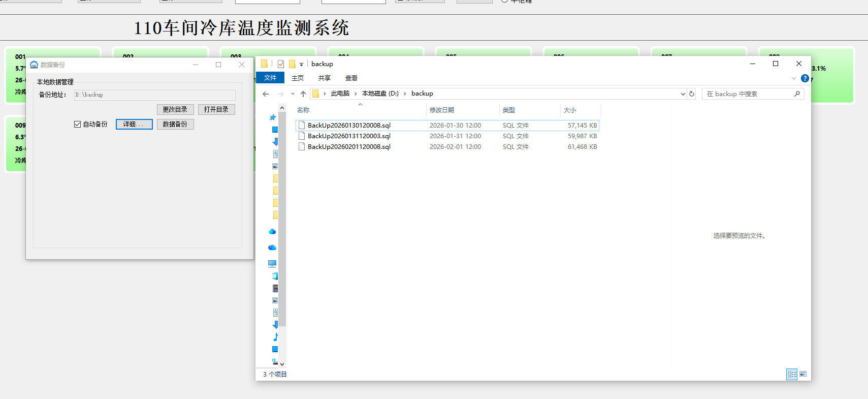Select file BackUp20260131120003.sql
Screen dimensions: 868x399
(349, 136)
